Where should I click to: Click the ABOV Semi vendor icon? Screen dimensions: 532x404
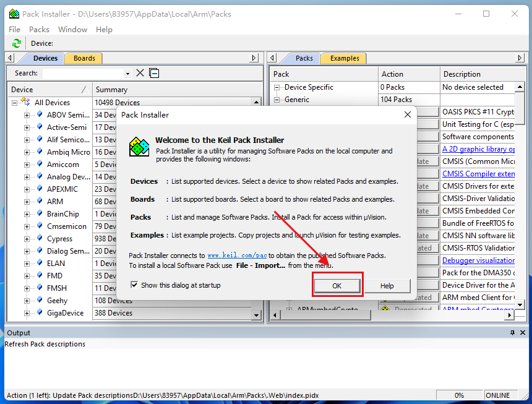[x=40, y=114]
